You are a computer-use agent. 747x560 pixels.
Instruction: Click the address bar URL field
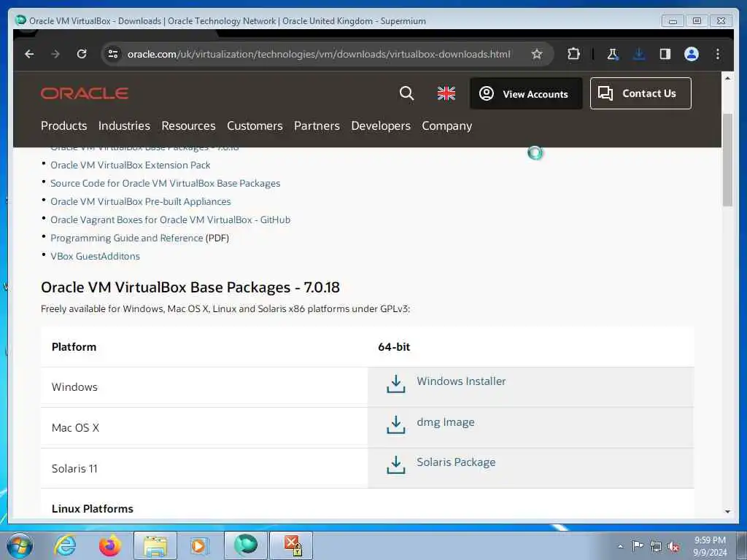tap(318, 54)
